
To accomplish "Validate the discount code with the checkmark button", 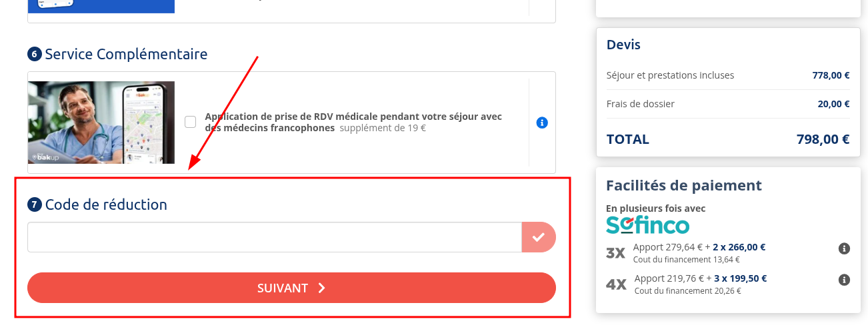I will 539,237.
